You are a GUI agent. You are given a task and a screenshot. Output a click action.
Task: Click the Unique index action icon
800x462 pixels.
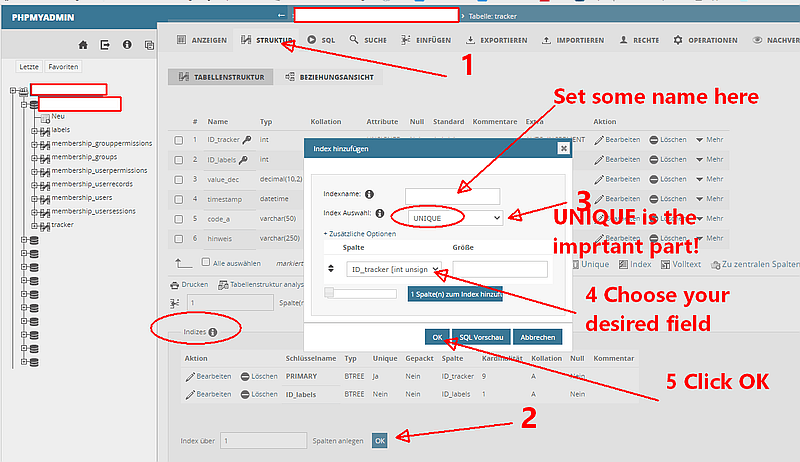tap(576, 264)
